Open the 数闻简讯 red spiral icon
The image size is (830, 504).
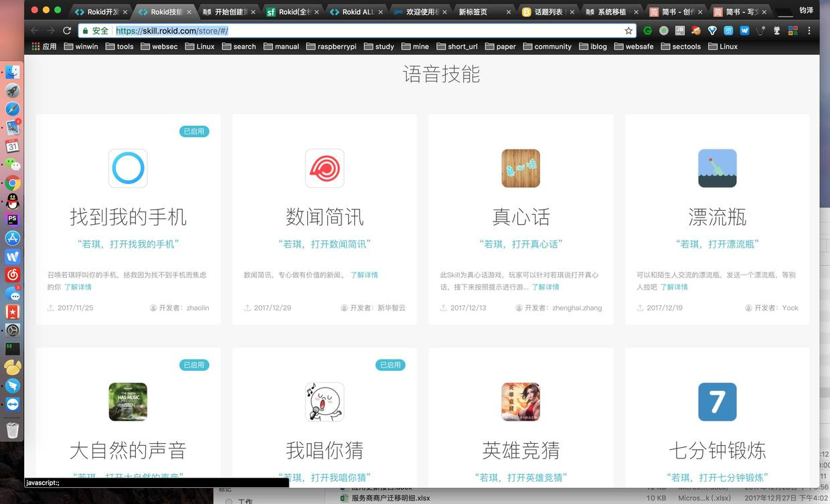pyautogui.click(x=325, y=168)
